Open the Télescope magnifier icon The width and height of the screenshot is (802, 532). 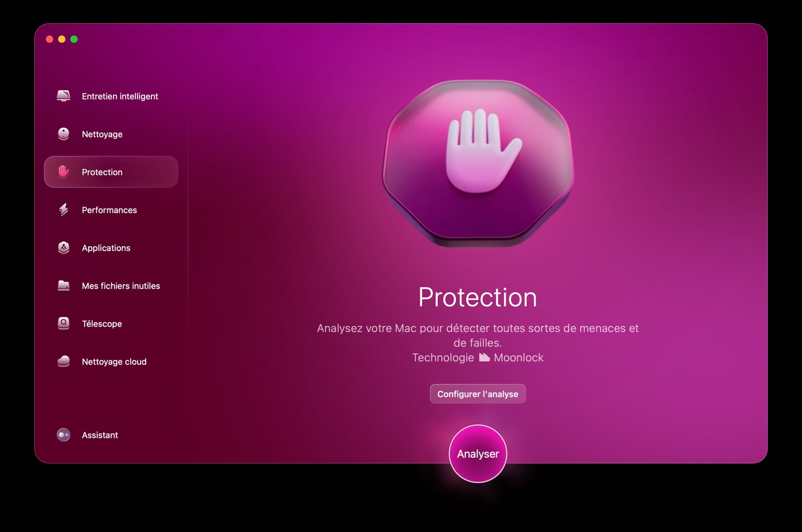click(64, 323)
